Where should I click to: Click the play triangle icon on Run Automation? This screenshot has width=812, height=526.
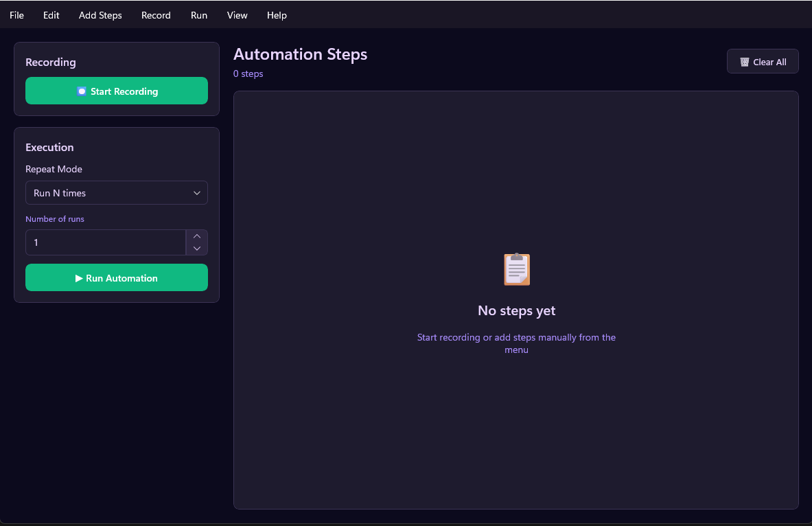pos(80,277)
